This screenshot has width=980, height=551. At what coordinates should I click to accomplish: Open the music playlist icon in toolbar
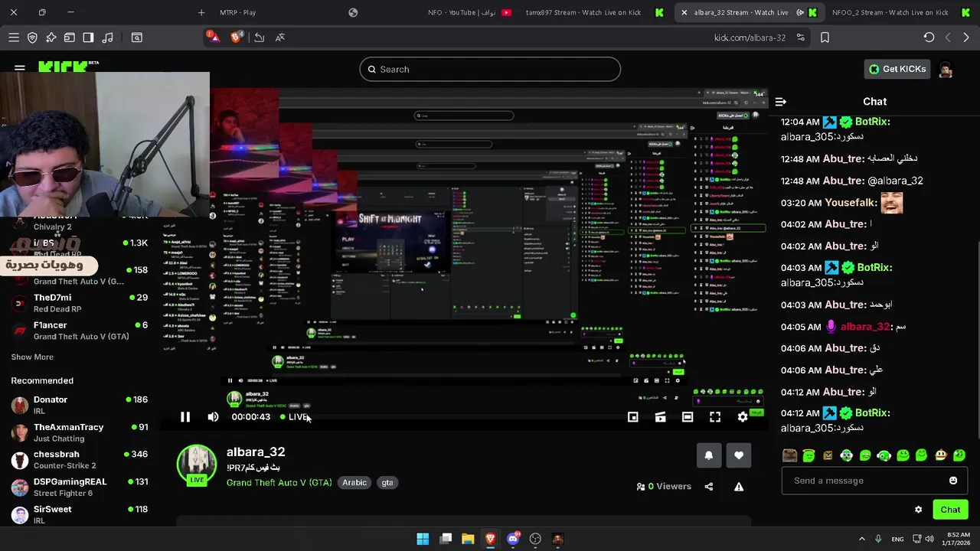[x=107, y=37]
